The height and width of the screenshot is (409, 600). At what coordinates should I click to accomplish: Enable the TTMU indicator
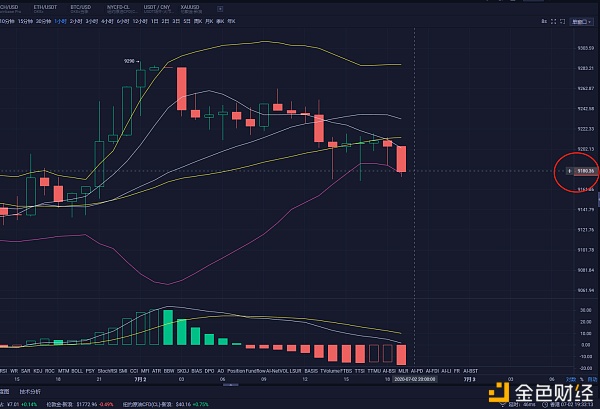374,371
